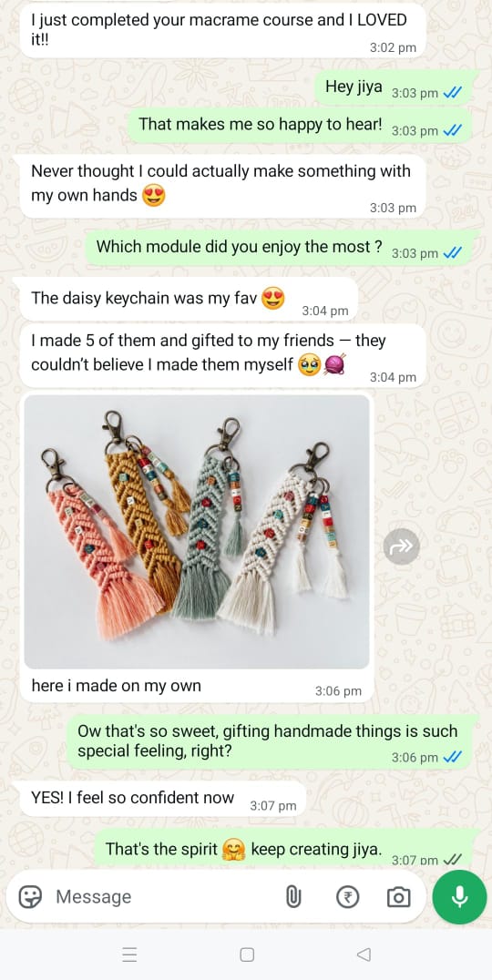
Task: Forward the keychain photo using arrow icon
Action: tap(402, 546)
